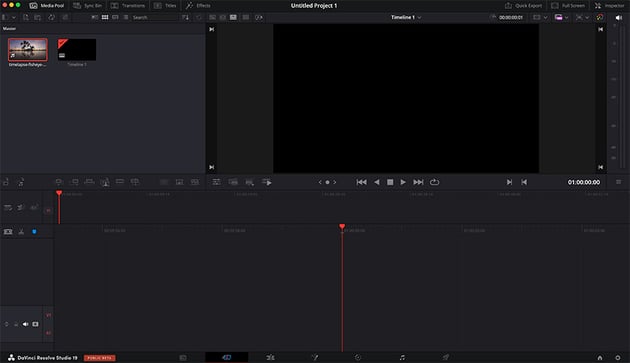This screenshot has height=363, width=630.
Task: Click the jog control dot
Action: [x=327, y=182]
